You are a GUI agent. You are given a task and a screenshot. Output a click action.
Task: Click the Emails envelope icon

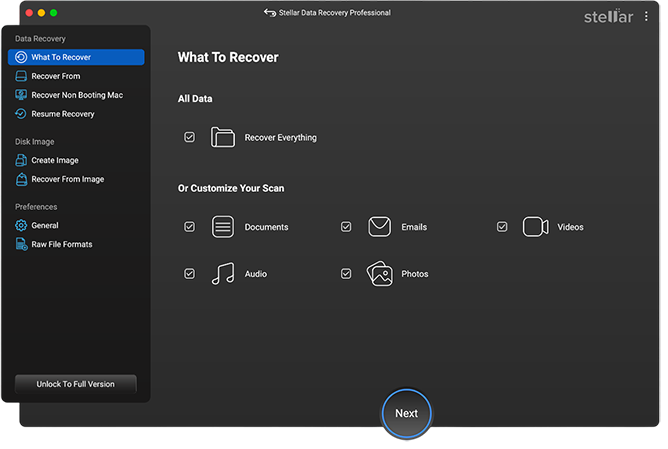pyautogui.click(x=379, y=227)
